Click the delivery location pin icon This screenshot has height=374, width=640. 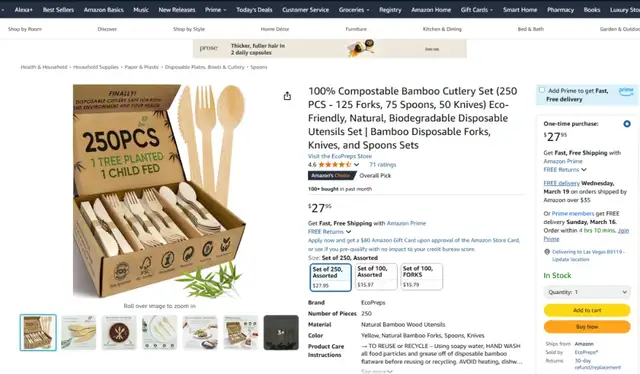pos(547,252)
